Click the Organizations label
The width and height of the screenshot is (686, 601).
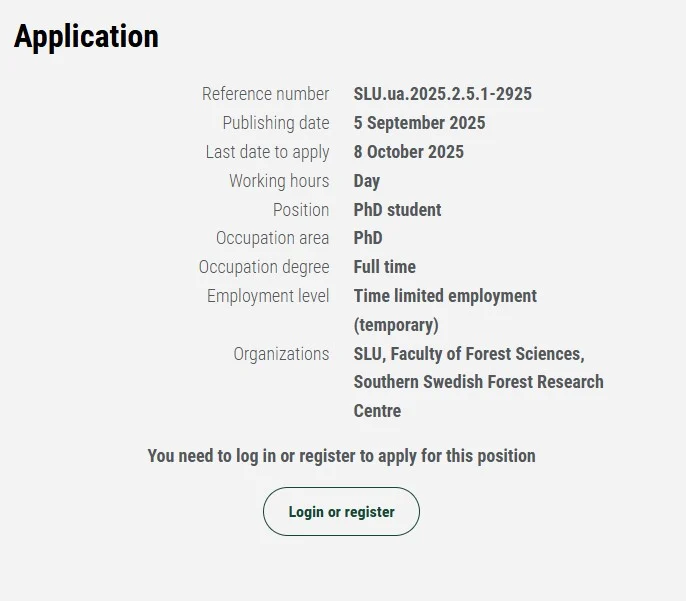coord(281,354)
